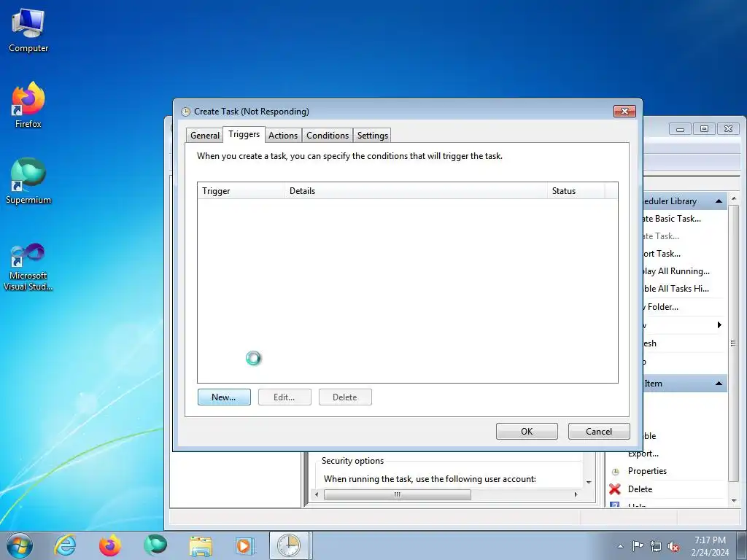Click the up arrow of the Actions pane scrollbar
This screenshot has width=747, height=560.
pyautogui.click(x=734, y=198)
